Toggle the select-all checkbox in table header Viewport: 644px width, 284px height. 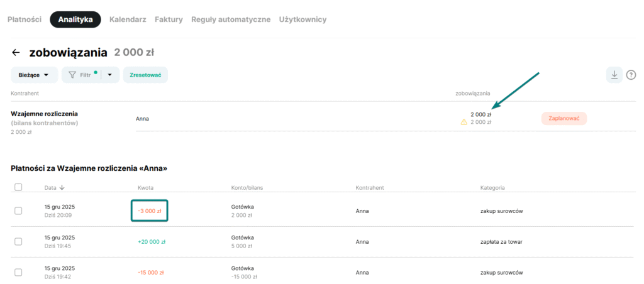click(18, 187)
